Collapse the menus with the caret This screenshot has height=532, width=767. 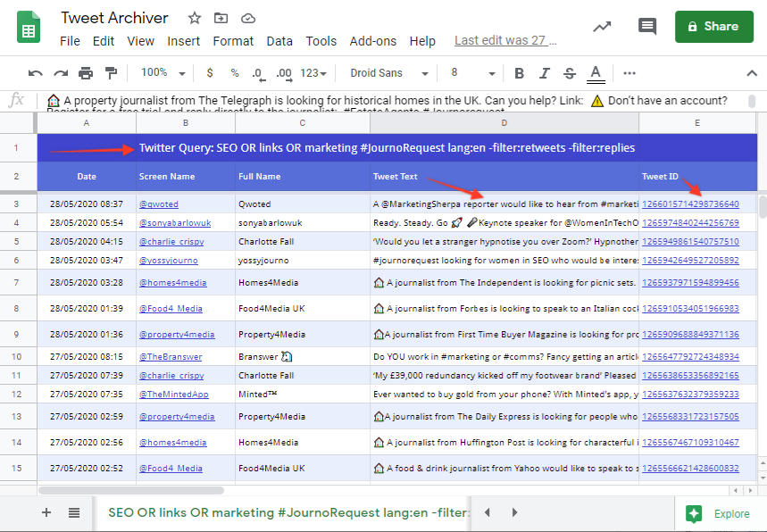pyautogui.click(x=752, y=73)
